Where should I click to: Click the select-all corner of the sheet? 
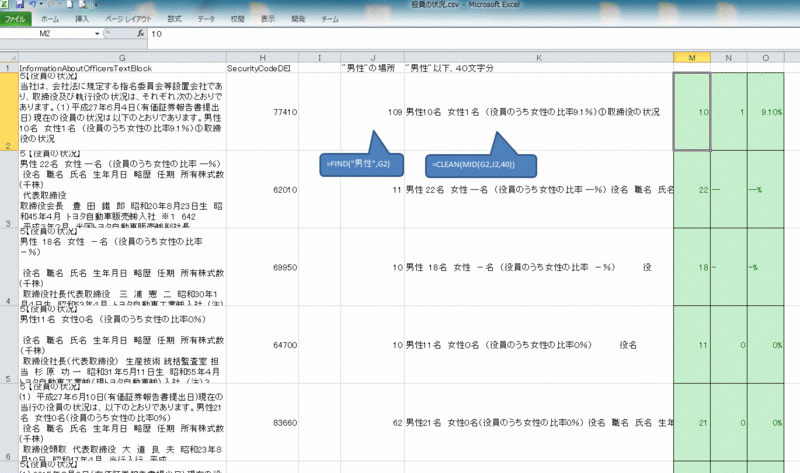[x=9, y=58]
